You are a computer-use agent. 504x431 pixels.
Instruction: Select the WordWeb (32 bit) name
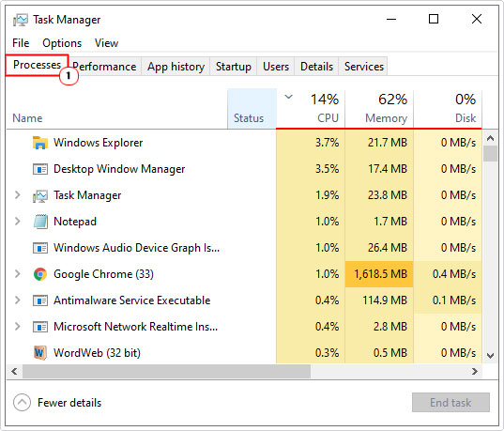[97, 353]
